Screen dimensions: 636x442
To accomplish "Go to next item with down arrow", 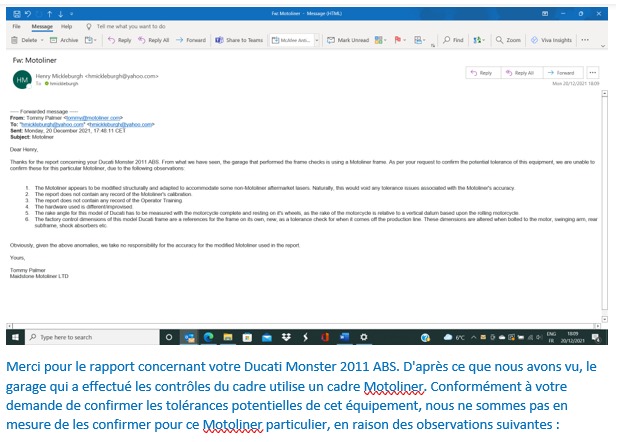I will tap(60, 14).
